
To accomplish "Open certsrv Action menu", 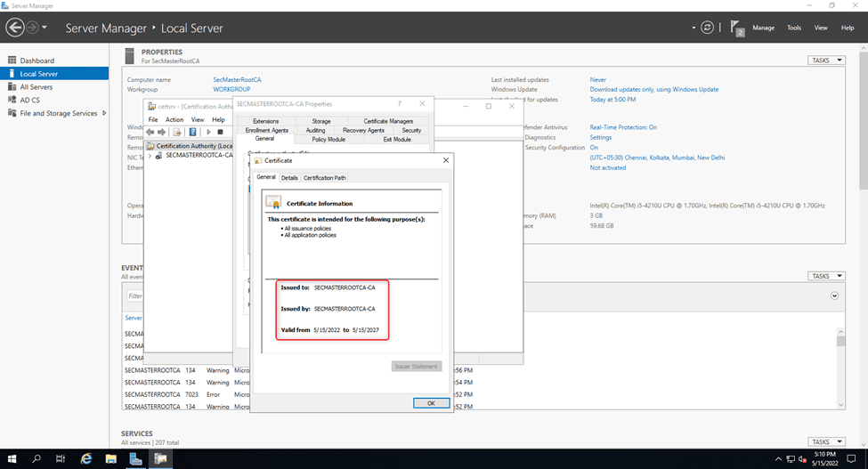I will pyautogui.click(x=174, y=119).
